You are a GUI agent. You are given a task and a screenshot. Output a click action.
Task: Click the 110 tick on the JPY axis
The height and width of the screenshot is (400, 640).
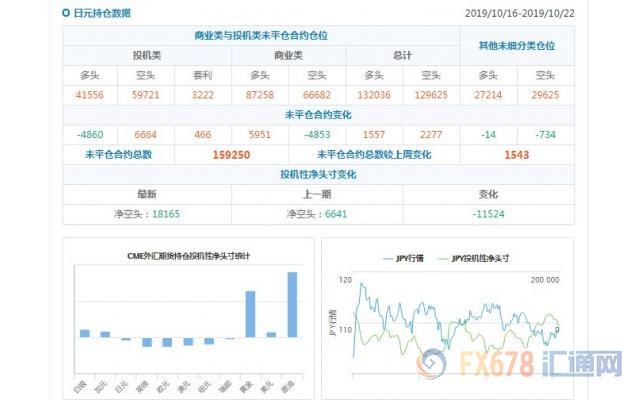[345, 330]
